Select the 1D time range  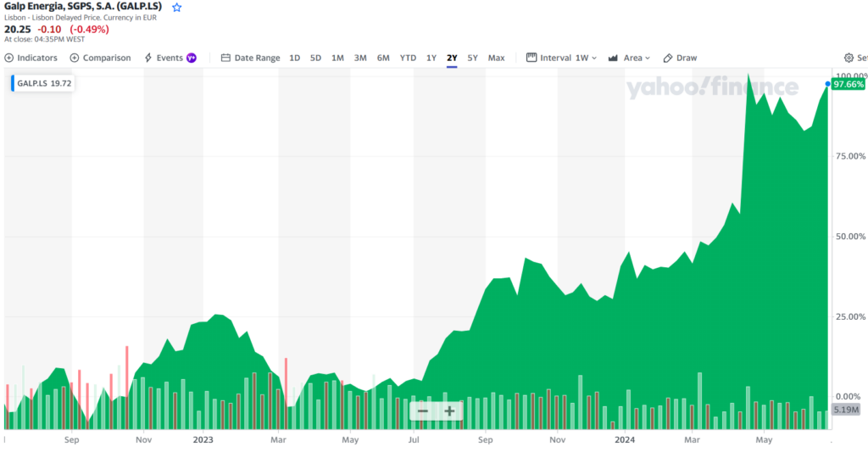(x=295, y=58)
